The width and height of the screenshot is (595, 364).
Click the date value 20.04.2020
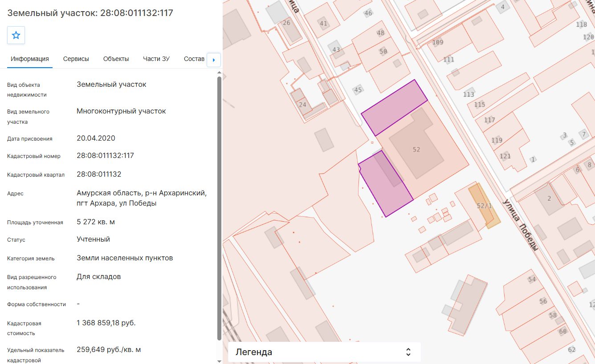96,138
